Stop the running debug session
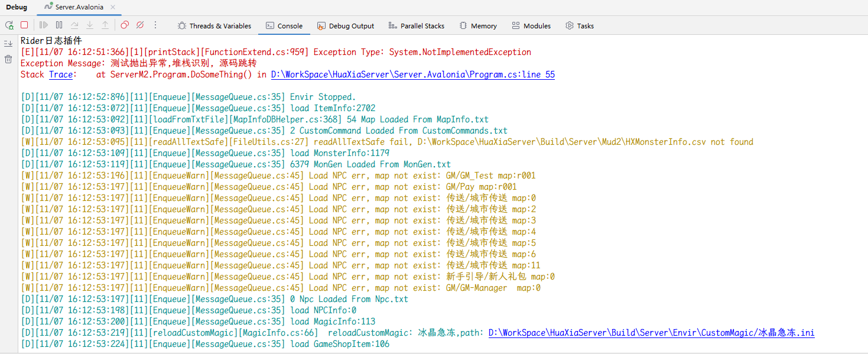868x354 pixels. coord(24,25)
